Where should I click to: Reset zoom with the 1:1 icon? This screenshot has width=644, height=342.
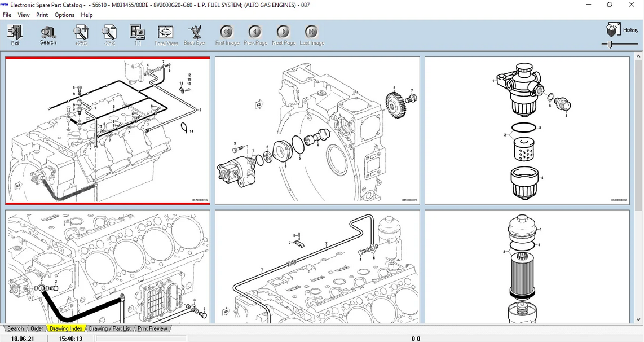pyautogui.click(x=137, y=35)
